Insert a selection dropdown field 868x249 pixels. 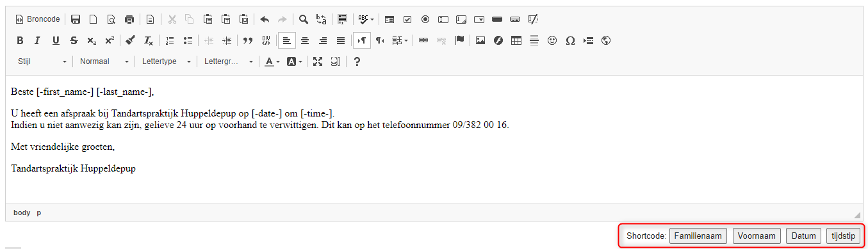(479, 19)
